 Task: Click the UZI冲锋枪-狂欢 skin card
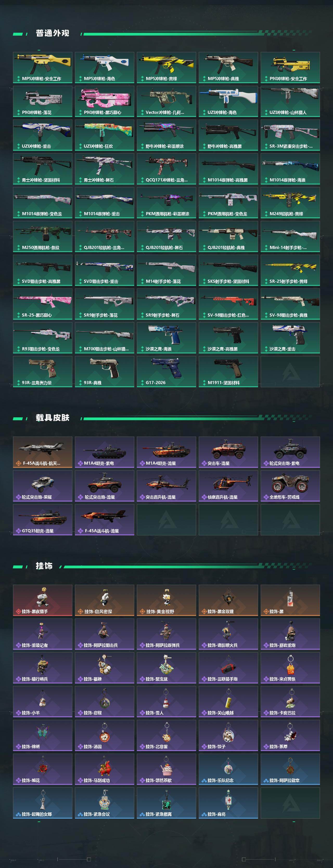tap(105, 135)
